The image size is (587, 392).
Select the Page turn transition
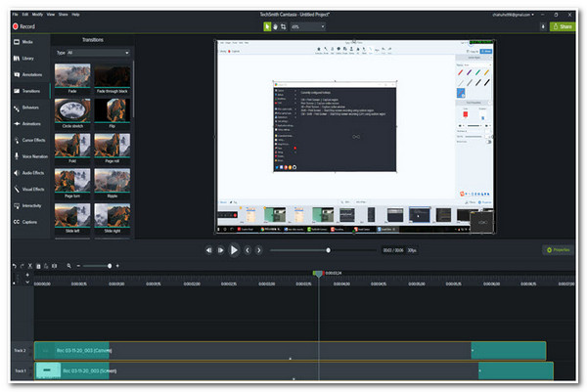coord(72,183)
